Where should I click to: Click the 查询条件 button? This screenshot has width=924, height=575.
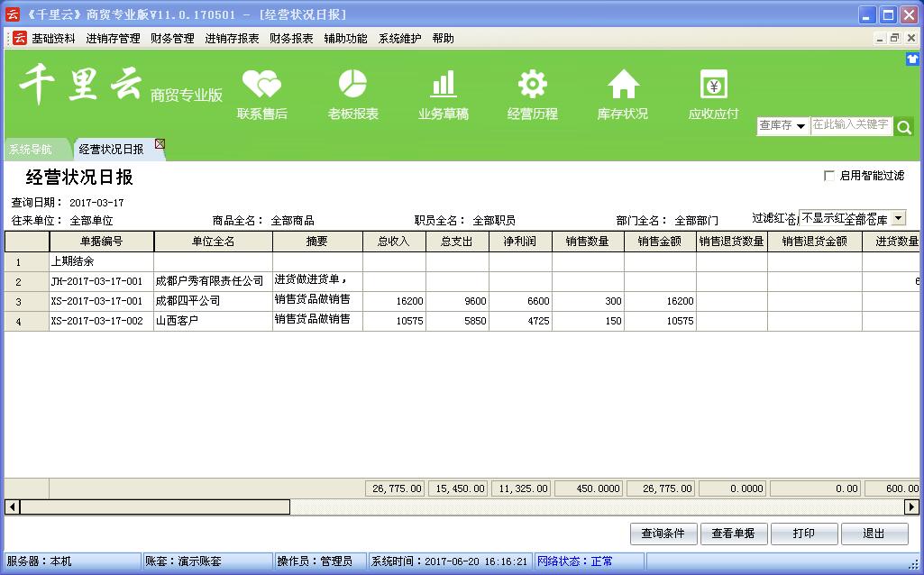click(663, 534)
